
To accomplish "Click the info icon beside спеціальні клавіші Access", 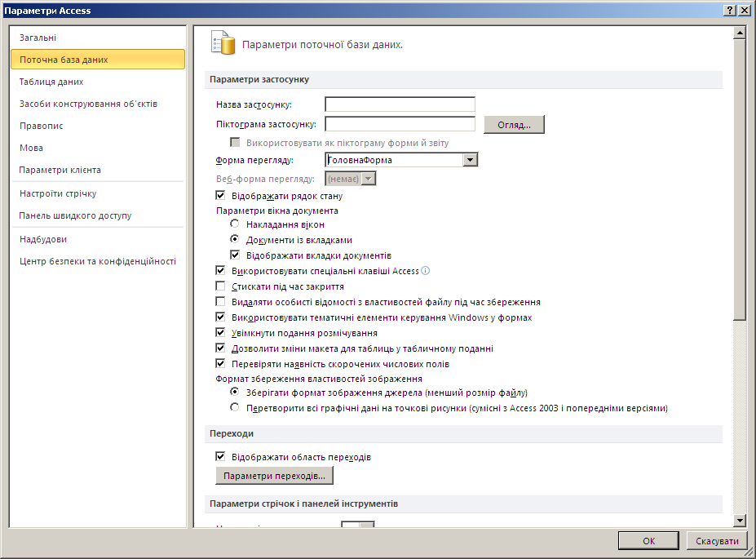I will click(425, 271).
